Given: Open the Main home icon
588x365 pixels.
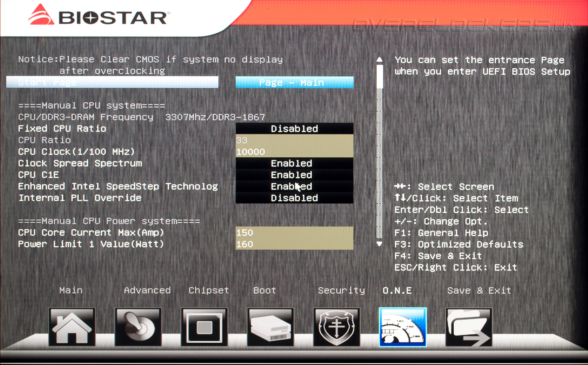Looking at the screenshot, I should tap(72, 327).
